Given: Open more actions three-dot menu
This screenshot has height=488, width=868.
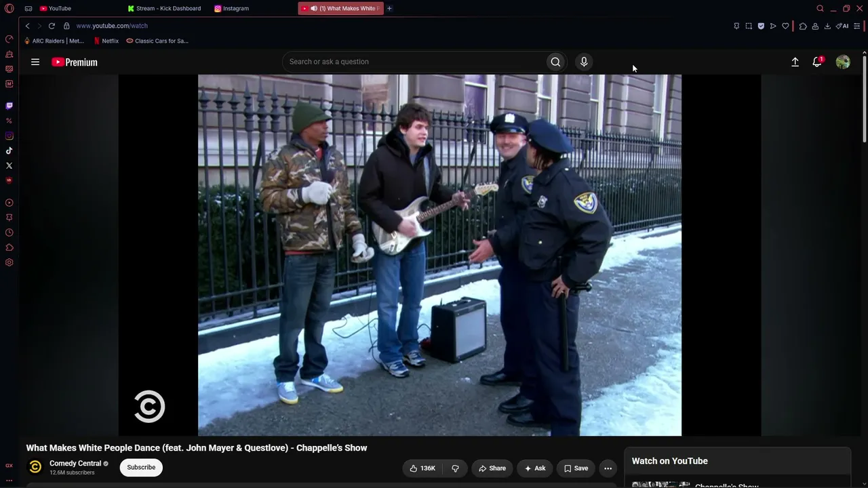Looking at the screenshot, I should pos(608,468).
